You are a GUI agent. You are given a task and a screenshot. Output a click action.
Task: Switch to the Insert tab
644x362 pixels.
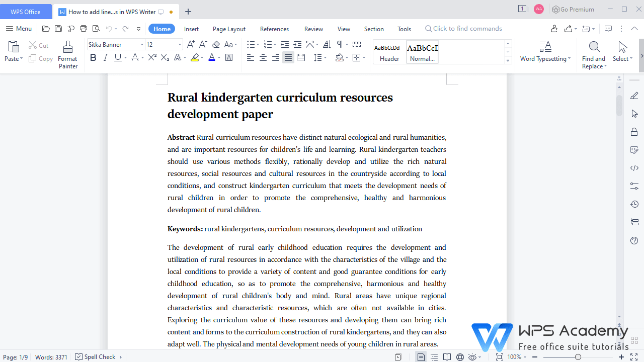pyautogui.click(x=191, y=29)
